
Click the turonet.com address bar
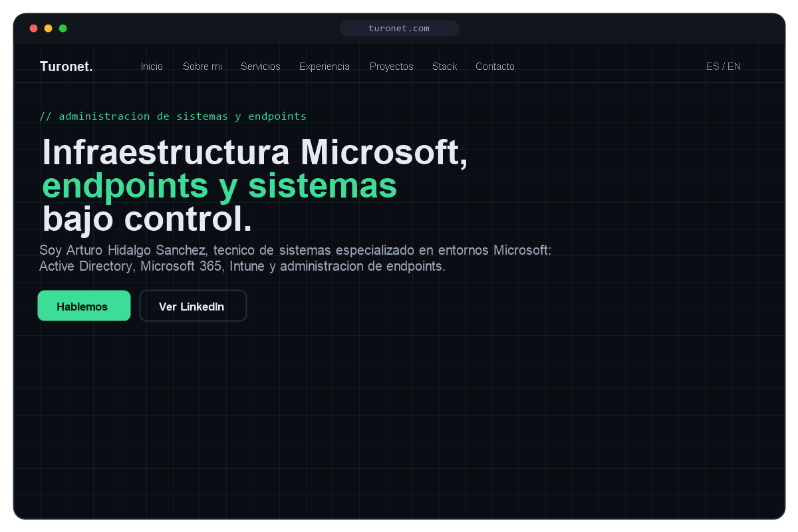coord(399,28)
